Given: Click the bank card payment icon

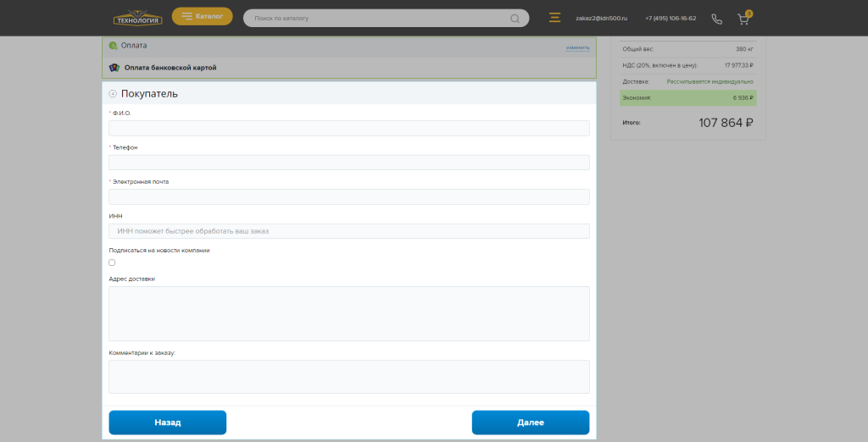Looking at the screenshot, I should (114, 67).
